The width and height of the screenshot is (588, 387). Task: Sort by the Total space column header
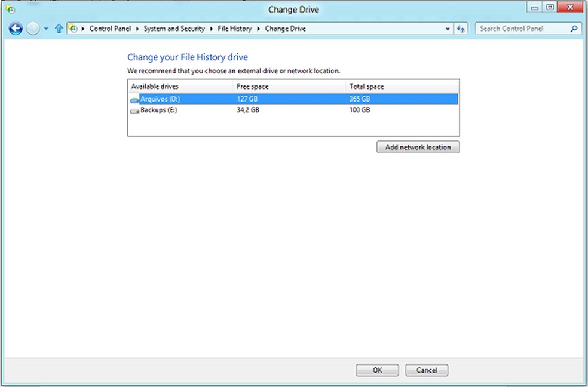pyautogui.click(x=402, y=87)
